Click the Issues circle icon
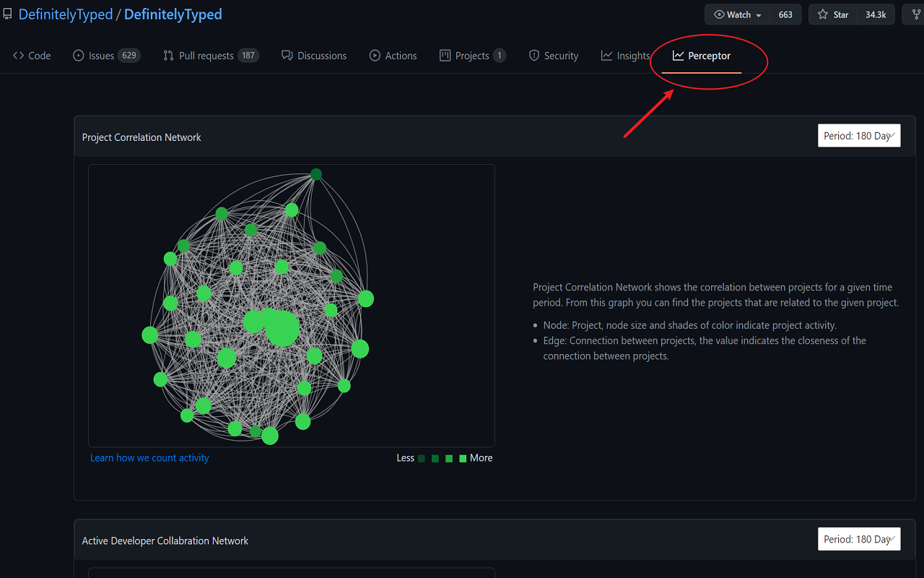The width and height of the screenshot is (924, 578). coord(79,56)
